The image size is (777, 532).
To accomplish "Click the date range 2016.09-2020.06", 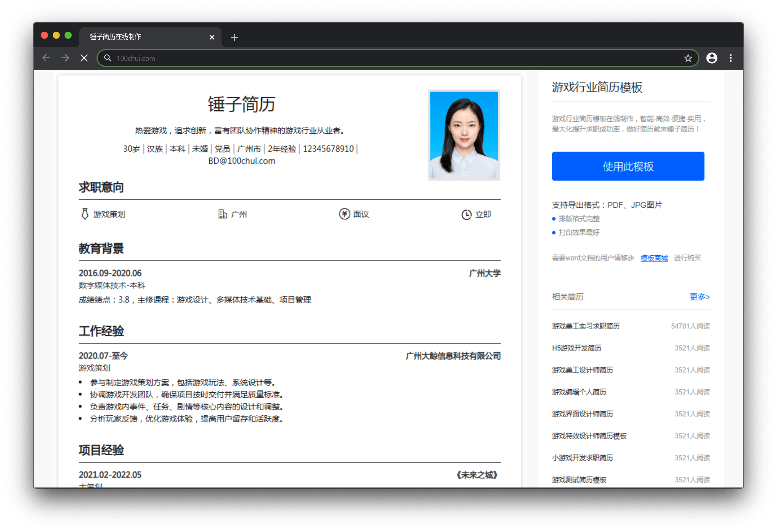I will (110, 273).
